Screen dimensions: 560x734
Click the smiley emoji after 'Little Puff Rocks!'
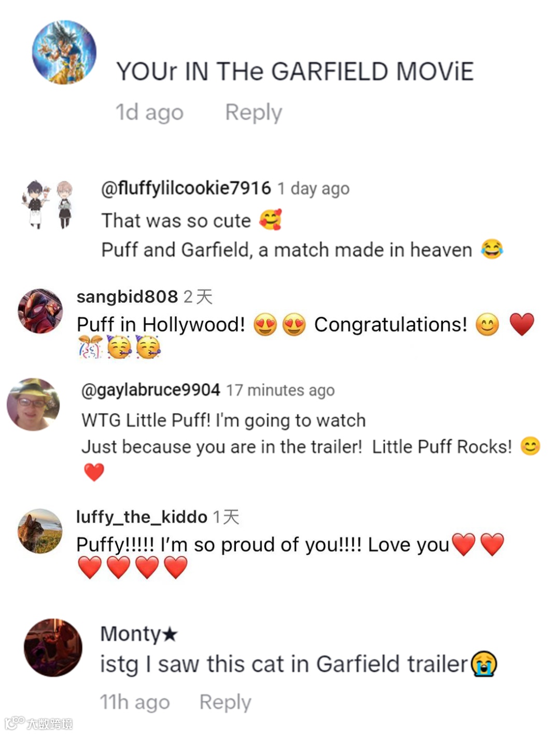click(530, 446)
